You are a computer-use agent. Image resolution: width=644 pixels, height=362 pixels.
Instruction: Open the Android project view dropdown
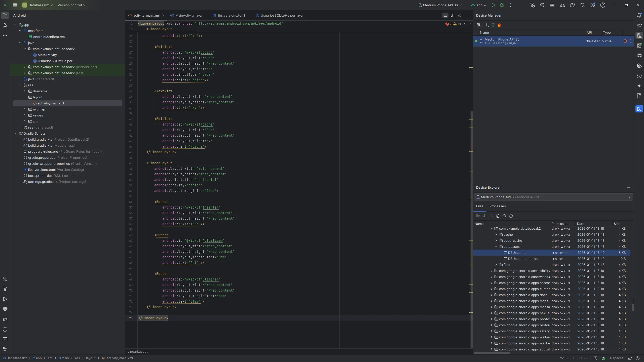click(x=21, y=15)
